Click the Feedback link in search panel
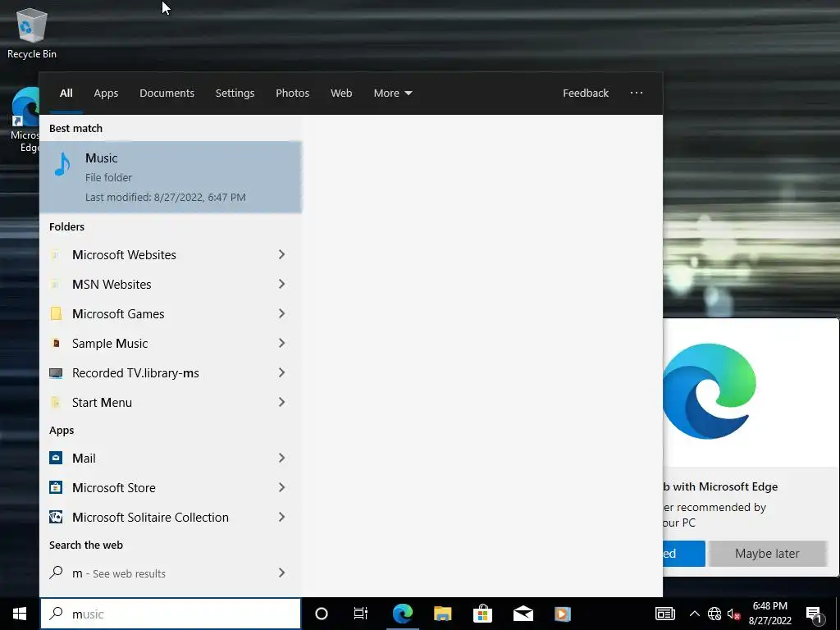Screen dimensions: 840x630 586,94
